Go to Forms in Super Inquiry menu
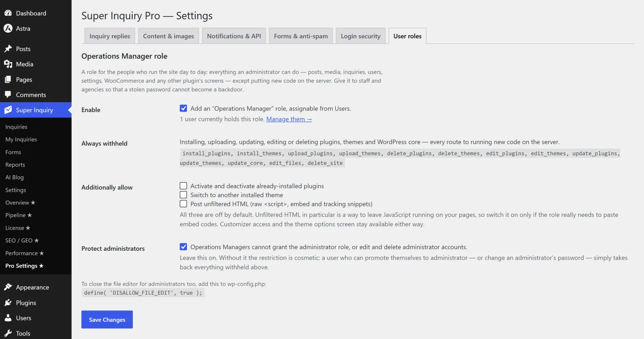 click(13, 152)
